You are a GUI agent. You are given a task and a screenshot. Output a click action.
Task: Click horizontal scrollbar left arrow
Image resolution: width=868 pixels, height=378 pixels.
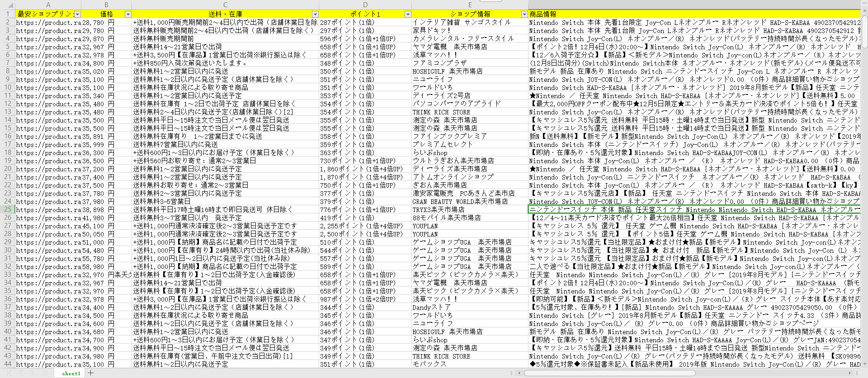coord(519,373)
